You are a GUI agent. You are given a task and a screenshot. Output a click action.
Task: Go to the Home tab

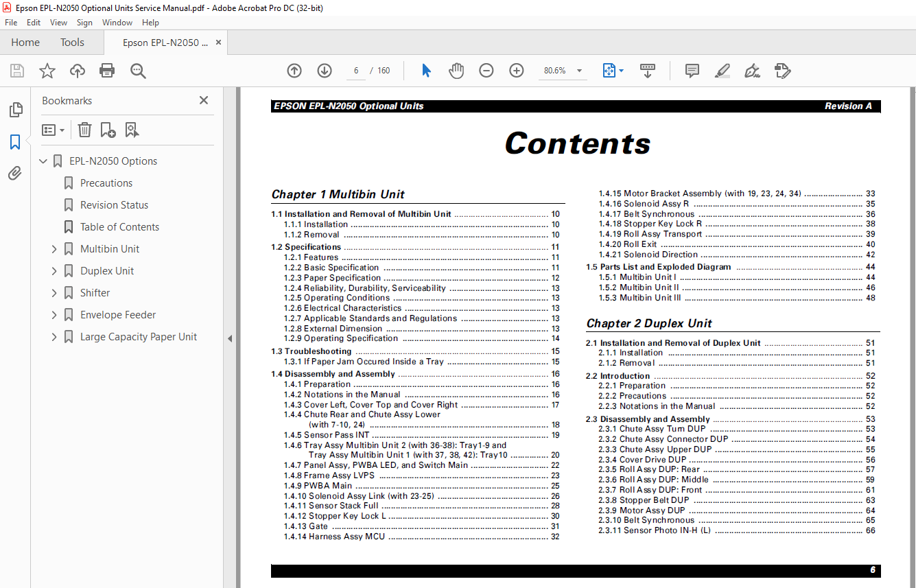25,43
